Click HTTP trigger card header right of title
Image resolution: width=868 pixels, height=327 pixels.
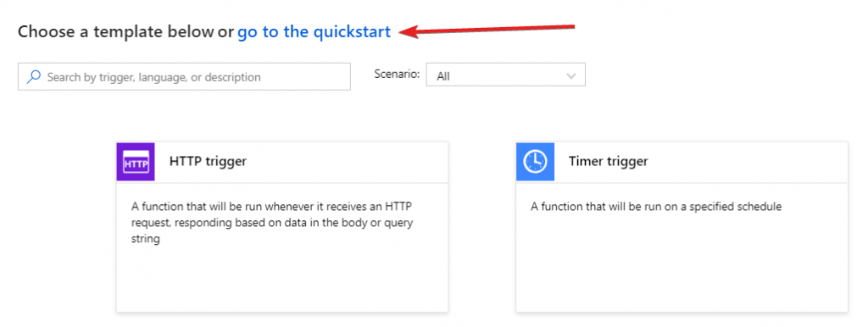[347, 162]
